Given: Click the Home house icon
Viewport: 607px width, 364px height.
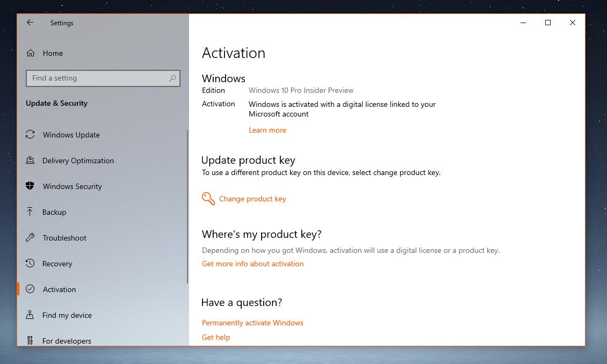Looking at the screenshot, I should click(31, 53).
